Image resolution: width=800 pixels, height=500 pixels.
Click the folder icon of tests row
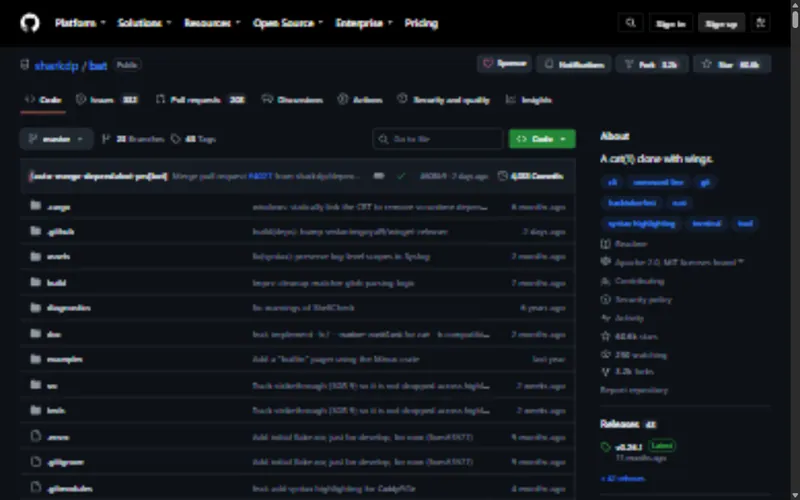35,410
